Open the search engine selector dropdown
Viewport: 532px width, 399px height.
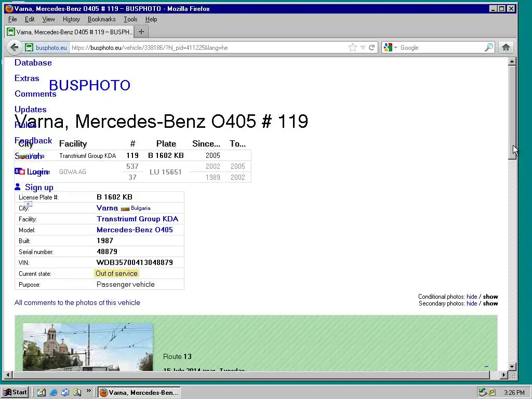395,47
